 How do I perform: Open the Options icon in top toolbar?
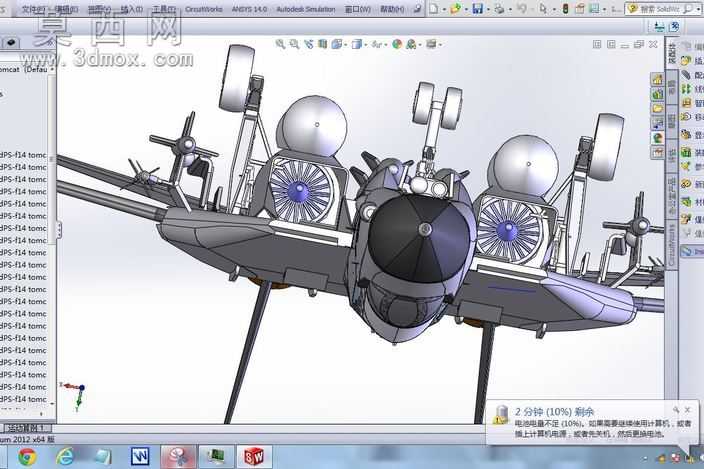tap(594, 8)
